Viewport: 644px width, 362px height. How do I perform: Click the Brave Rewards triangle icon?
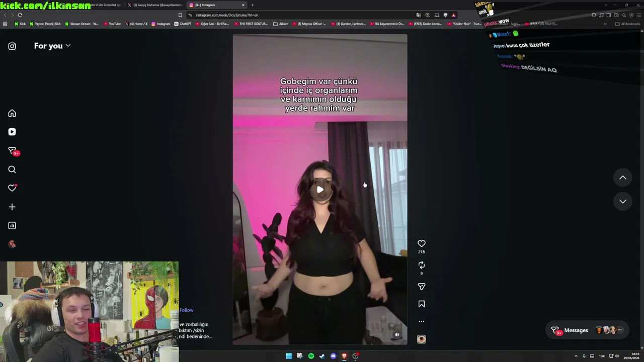(x=453, y=15)
